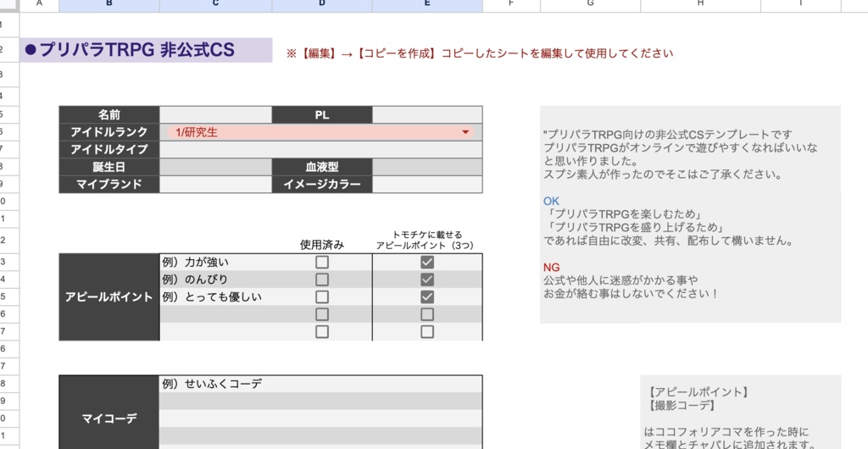The height and width of the screenshot is (449, 868).
Task: Select the 【撮影コーデ】 note text
Action: (681, 405)
